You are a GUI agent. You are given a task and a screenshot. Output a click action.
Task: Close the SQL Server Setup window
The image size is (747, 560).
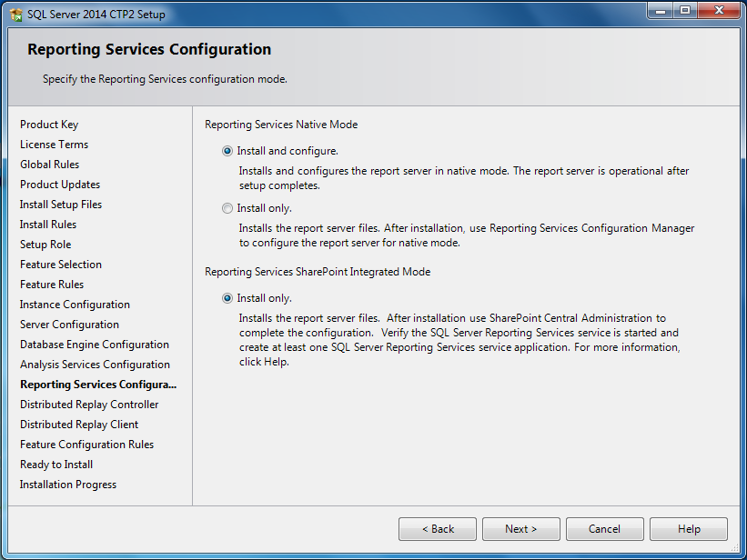[720, 11]
